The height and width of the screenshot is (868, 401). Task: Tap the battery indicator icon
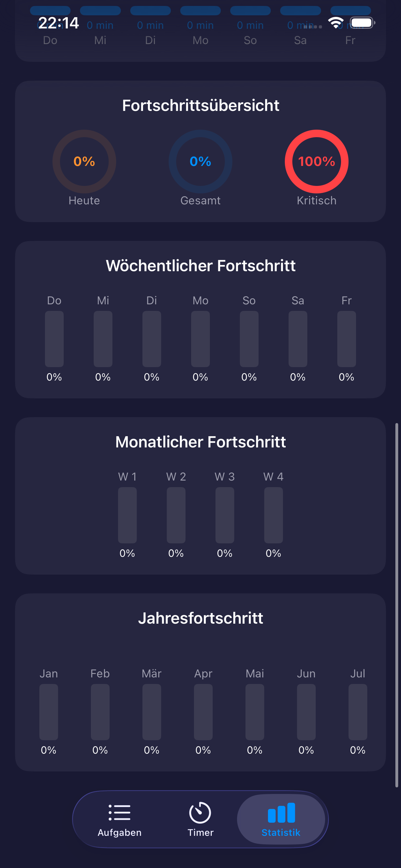361,22
